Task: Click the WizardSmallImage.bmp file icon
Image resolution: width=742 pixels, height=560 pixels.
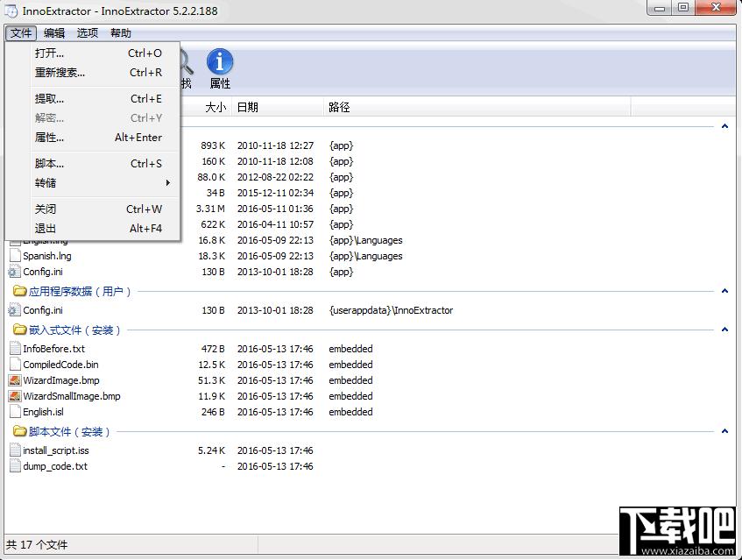Action: [x=15, y=396]
